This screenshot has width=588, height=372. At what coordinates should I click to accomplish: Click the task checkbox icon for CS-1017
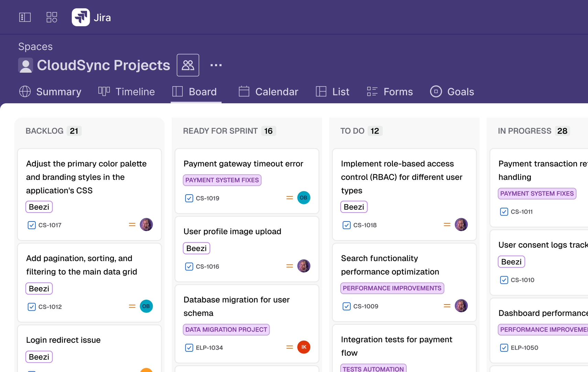[32, 225]
